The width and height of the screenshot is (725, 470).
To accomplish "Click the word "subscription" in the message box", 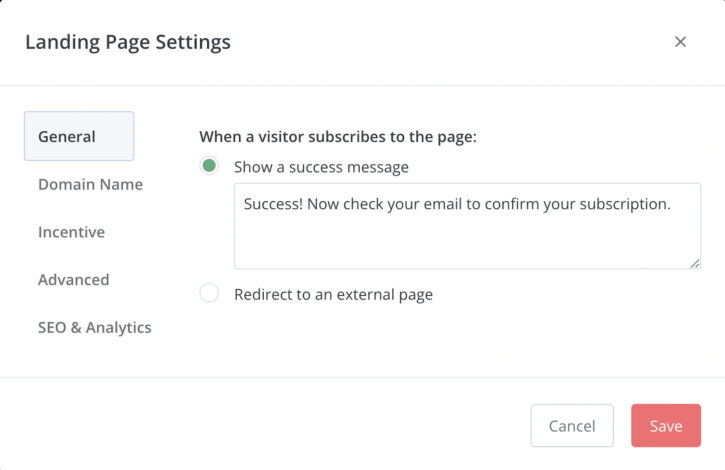I will [621, 203].
